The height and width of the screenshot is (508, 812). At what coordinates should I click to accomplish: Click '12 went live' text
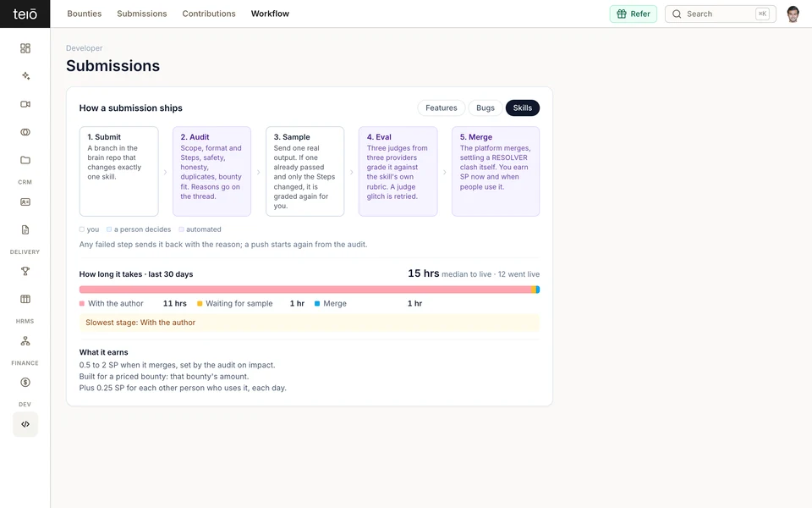[518, 274]
